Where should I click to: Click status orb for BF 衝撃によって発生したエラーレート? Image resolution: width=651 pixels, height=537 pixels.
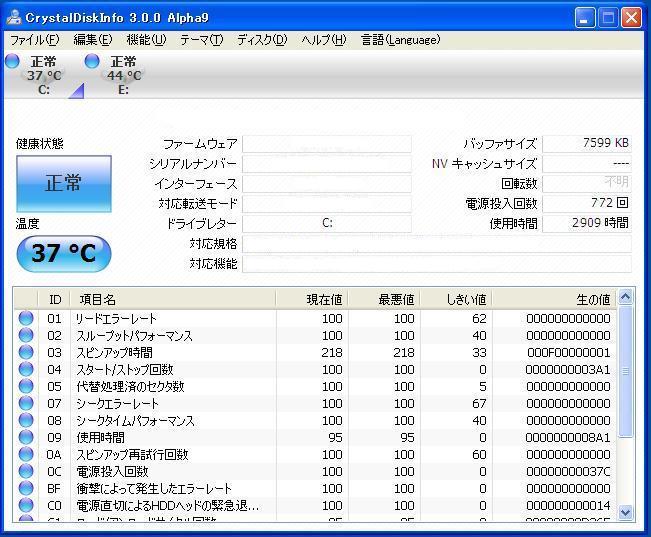tap(26, 488)
